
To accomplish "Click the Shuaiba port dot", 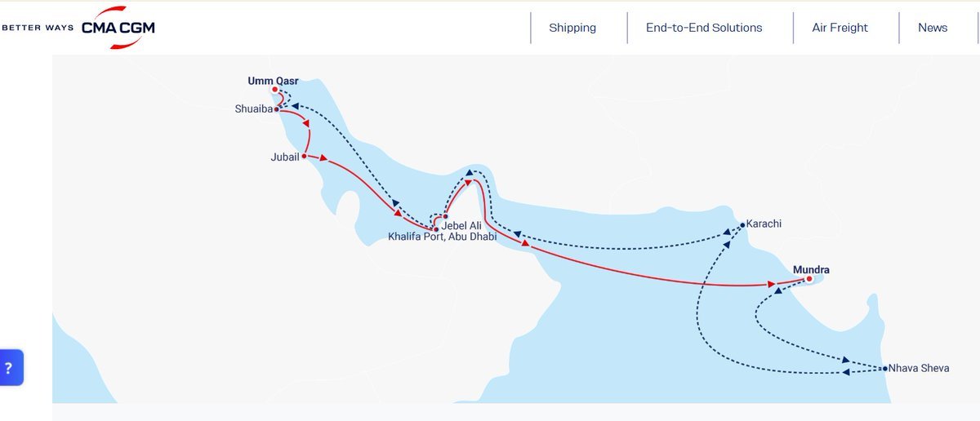I will point(277,109).
